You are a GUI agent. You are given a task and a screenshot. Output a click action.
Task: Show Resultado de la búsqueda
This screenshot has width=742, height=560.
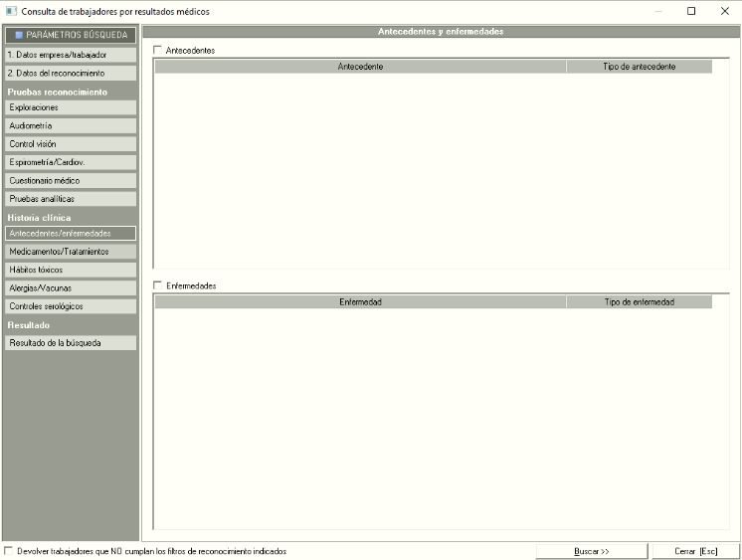click(70, 342)
